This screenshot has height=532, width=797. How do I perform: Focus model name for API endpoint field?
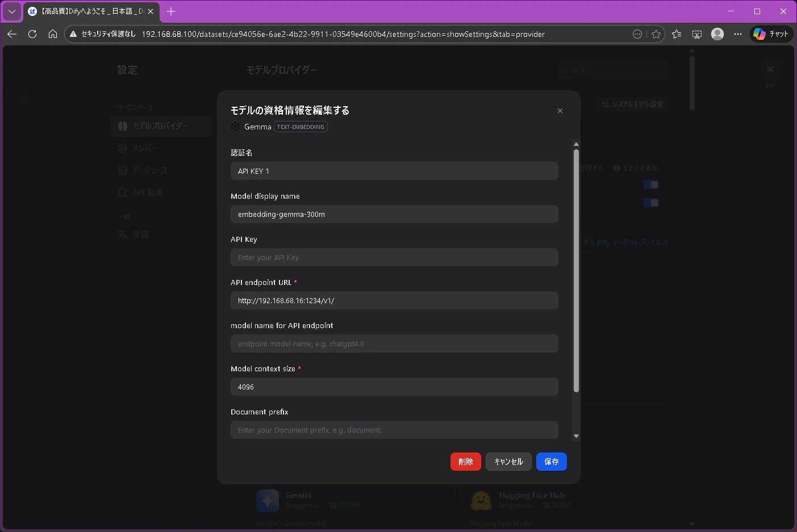click(x=394, y=344)
